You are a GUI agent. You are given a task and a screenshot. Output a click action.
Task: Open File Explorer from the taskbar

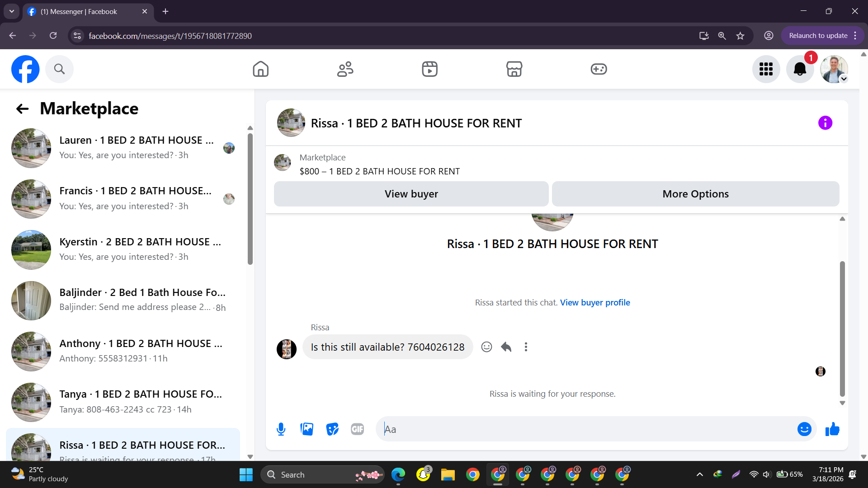448,474
